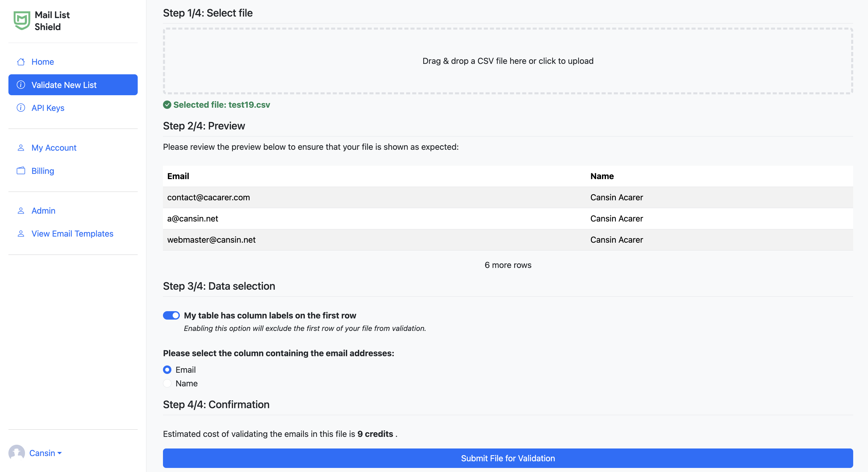Open the Cansin account dropdown
Image resolution: width=868 pixels, height=472 pixels.
[x=44, y=453]
